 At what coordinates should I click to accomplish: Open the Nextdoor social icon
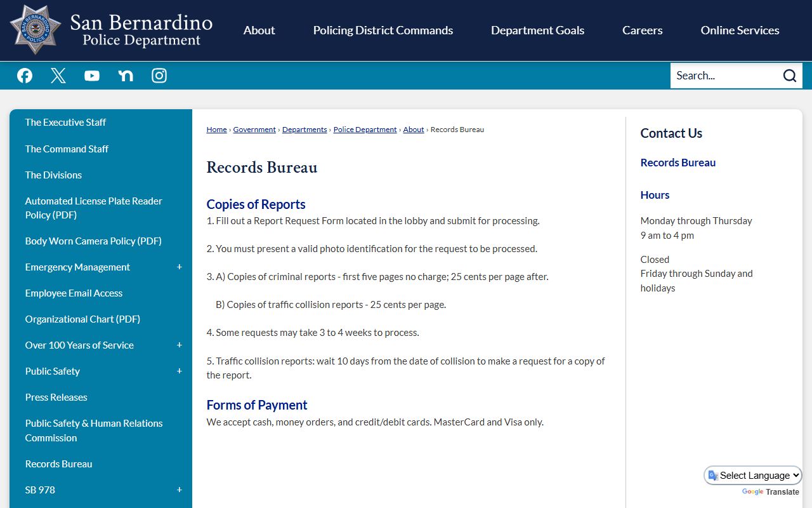coord(126,76)
